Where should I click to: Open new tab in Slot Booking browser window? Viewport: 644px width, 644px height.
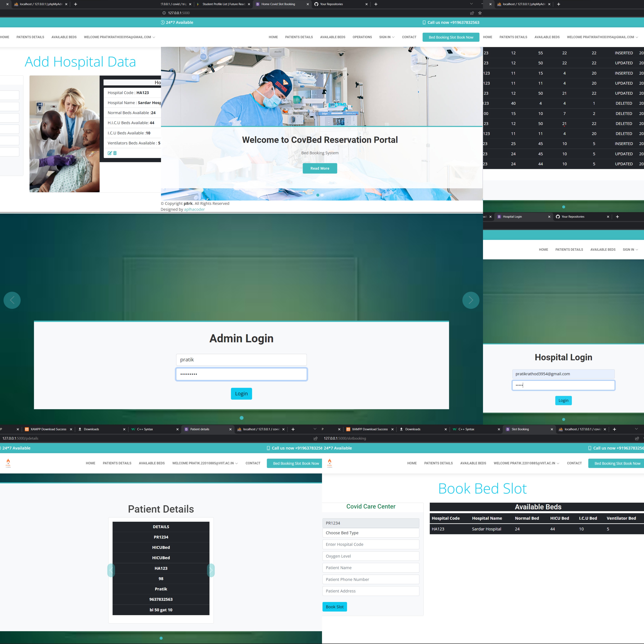click(614, 429)
